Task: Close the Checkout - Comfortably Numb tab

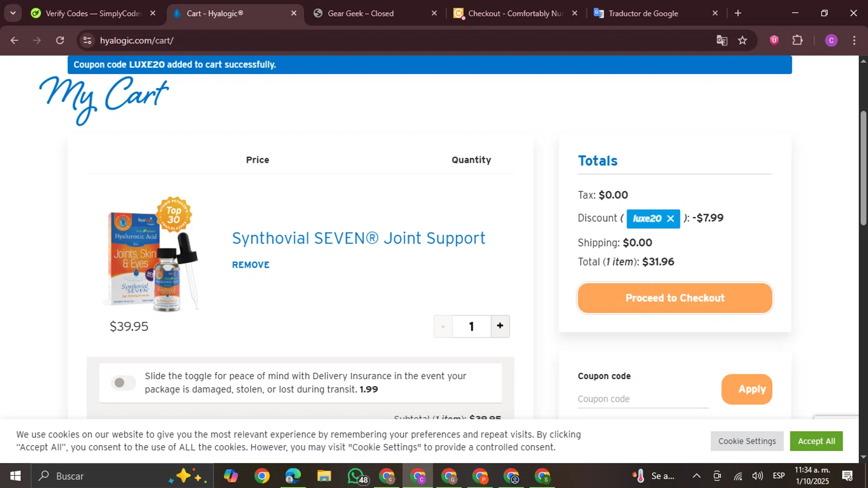Action: click(575, 13)
